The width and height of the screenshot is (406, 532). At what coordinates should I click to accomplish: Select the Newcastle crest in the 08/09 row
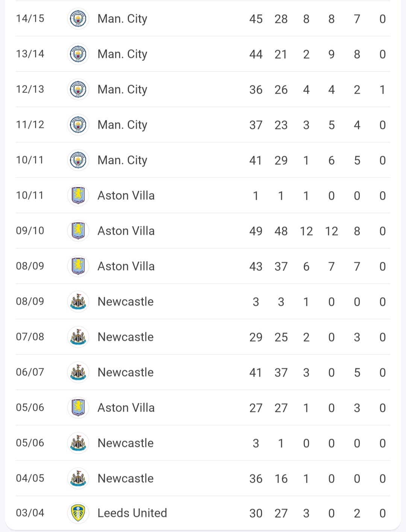pos(78,301)
